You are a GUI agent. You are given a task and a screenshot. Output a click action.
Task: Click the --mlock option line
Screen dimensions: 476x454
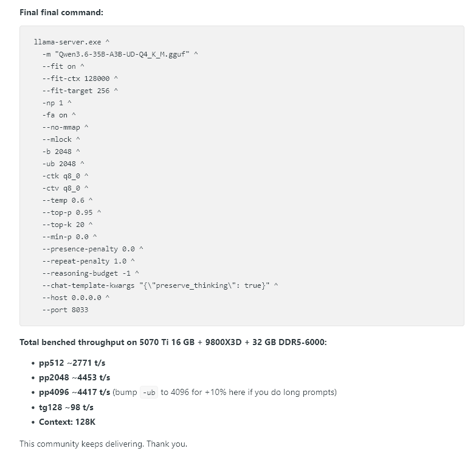coord(61,139)
